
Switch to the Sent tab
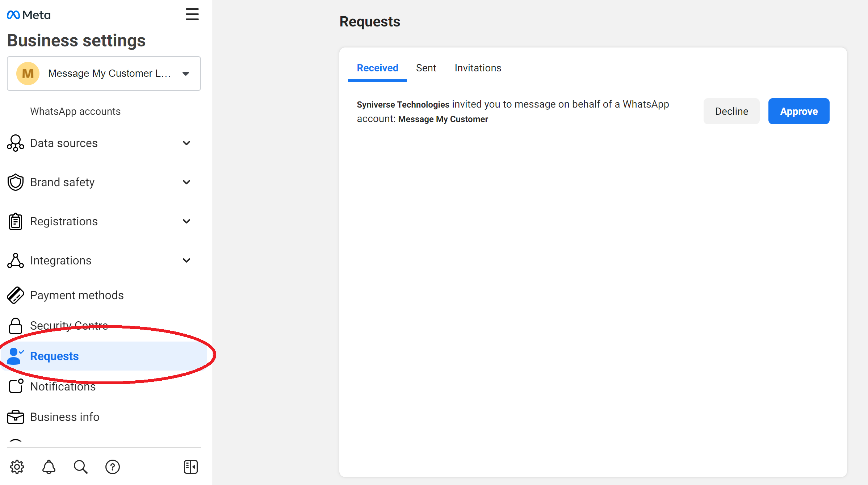(x=426, y=68)
